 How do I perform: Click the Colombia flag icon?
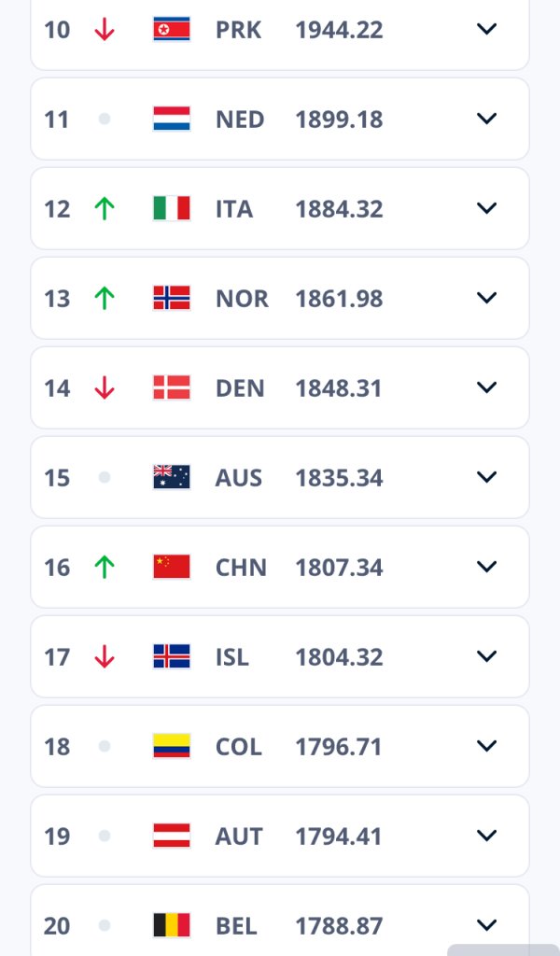coord(171,746)
